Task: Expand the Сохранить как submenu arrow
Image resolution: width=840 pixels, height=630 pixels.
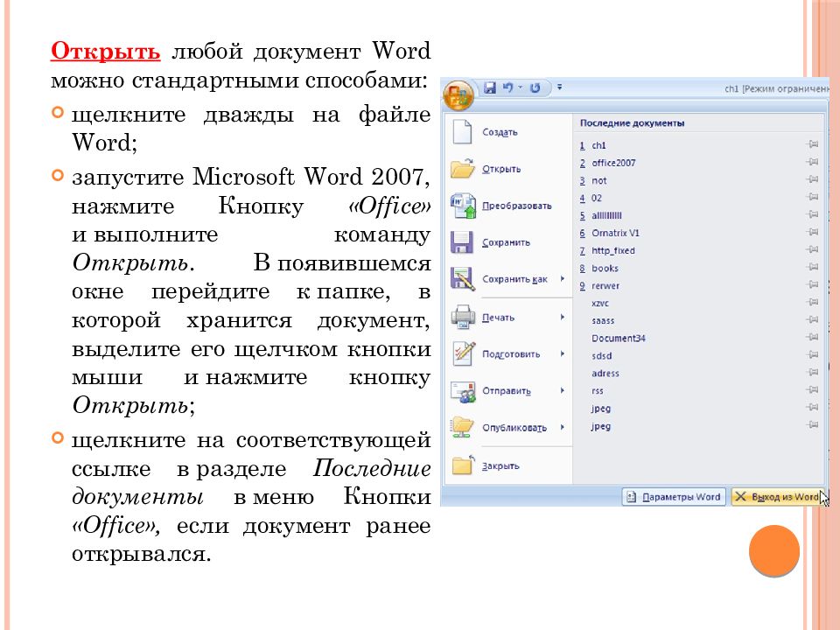Action: 563,278
